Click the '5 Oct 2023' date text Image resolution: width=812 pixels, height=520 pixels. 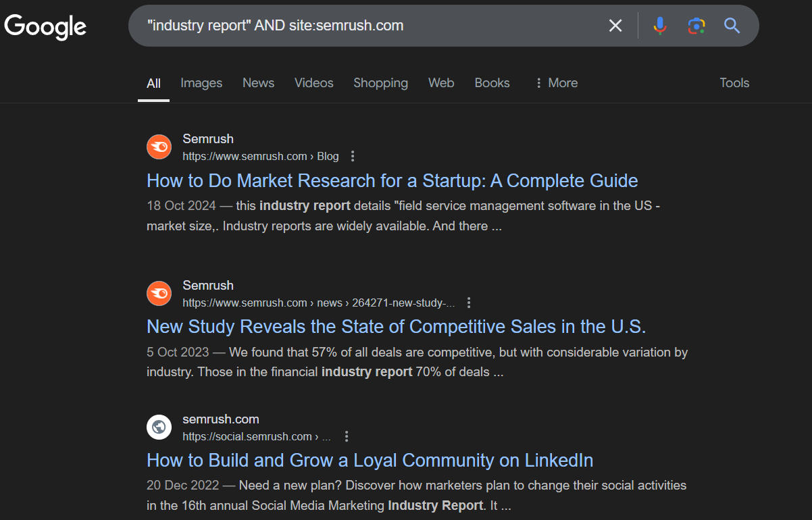178,352
